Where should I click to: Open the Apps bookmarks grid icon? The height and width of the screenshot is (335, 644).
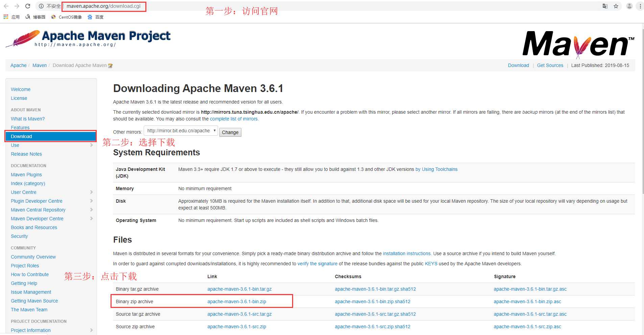pos(6,17)
